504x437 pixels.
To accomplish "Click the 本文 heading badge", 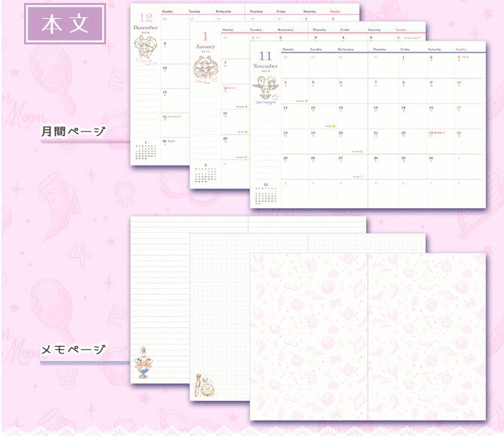I will (65, 23).
